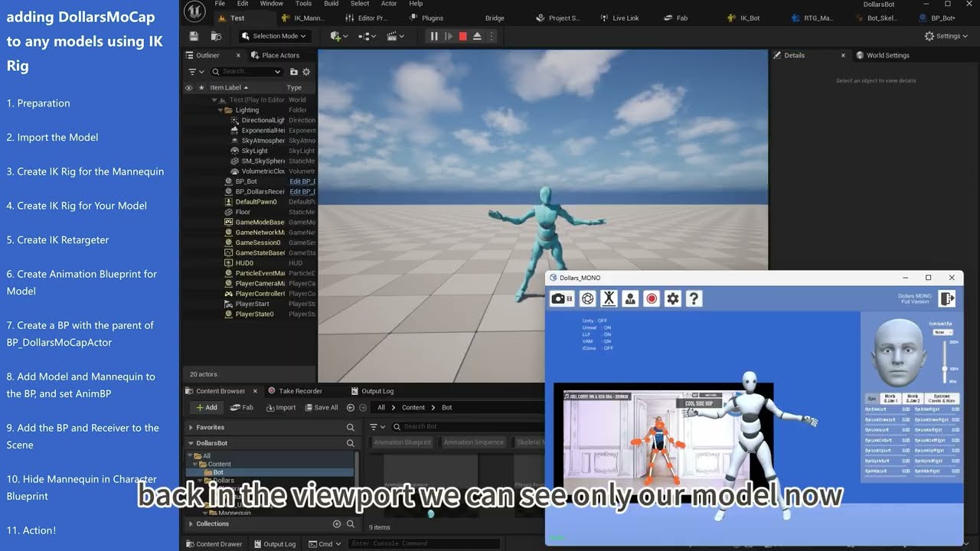Open the browse content folder-search icon
980x551 pixels.
[x=216, y=36]
